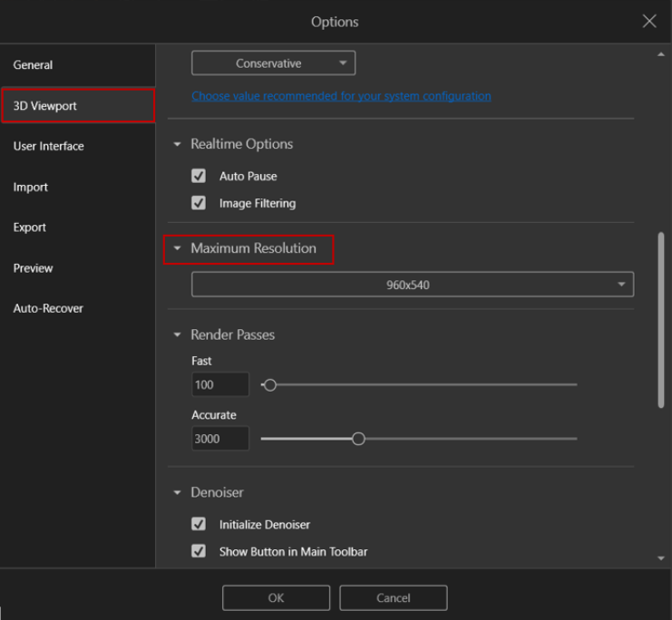
Task: Click the scrollbar down arrow
Action: pos(660,558)
